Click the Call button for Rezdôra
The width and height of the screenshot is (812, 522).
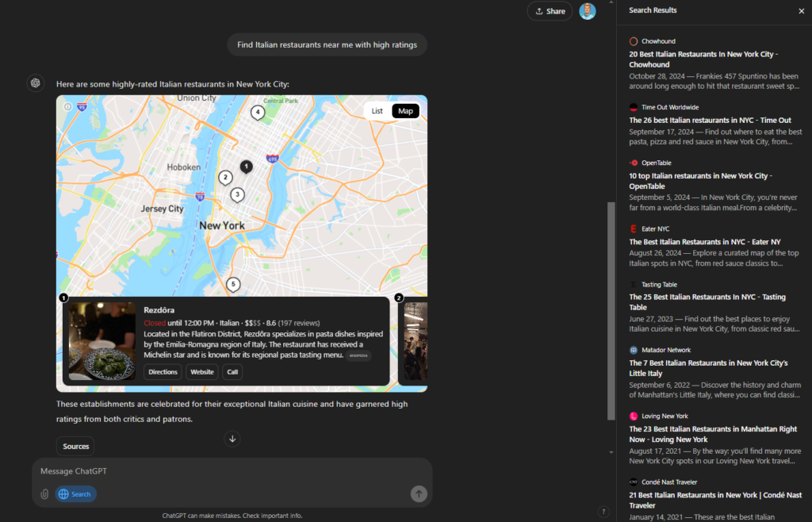(x=232, y=372)
